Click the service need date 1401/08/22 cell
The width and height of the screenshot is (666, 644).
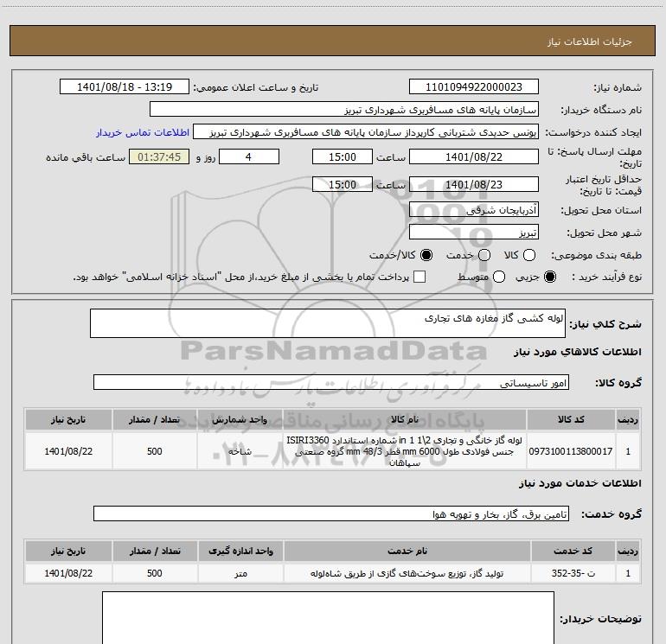68,573
